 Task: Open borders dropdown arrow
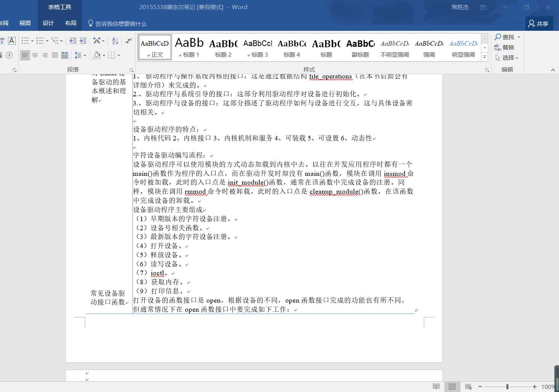point(119,56)
